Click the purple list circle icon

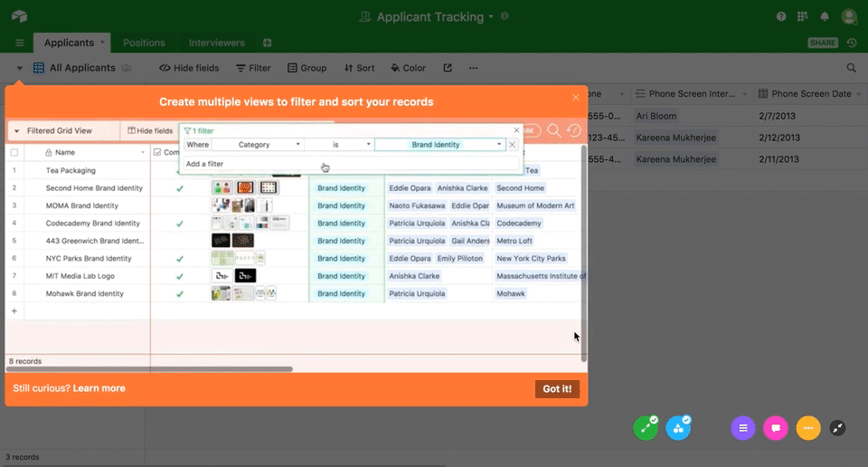(743, 428)
